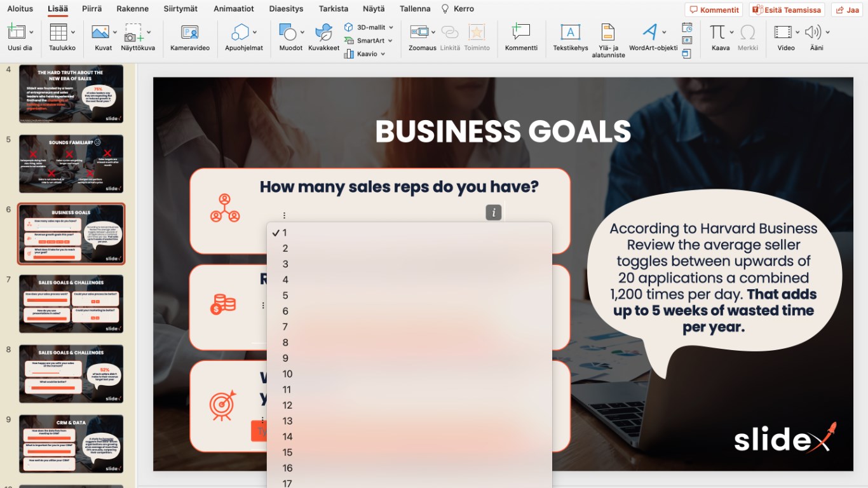Click the three-dot handle above the dropdown
This screenshot has height=488, width=868.
coord(284,216)
